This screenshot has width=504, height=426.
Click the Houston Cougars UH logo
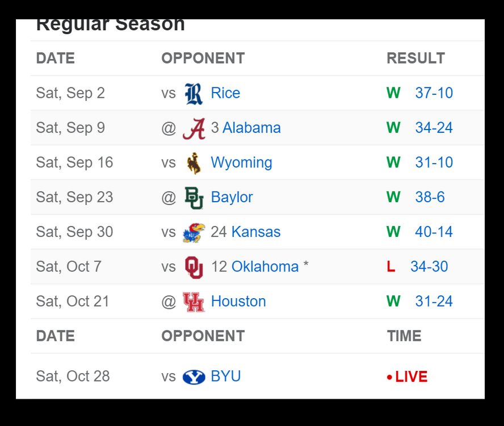click(x=194, y=302)
